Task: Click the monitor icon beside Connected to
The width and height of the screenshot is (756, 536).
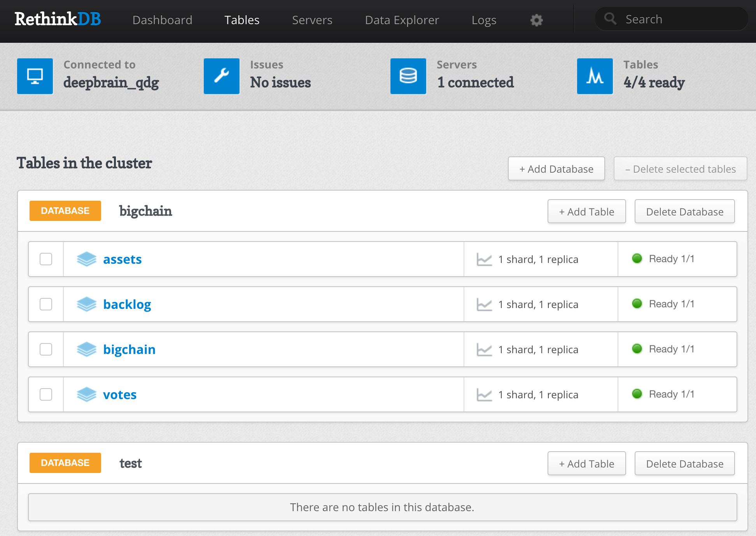Action: click(x=35, y=76)
